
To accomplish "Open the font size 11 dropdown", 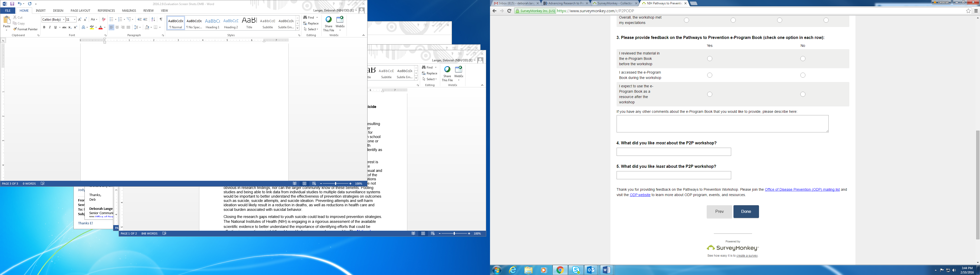I will point(75,19).
